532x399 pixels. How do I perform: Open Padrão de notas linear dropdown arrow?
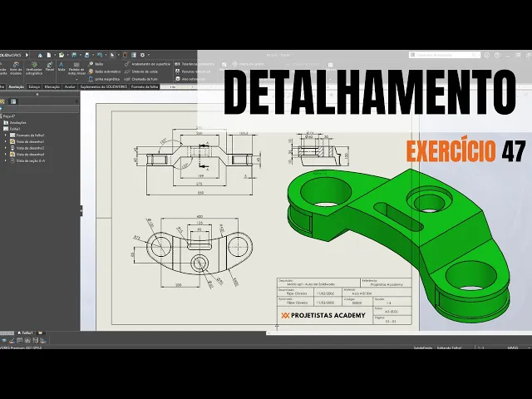(76, 80)
